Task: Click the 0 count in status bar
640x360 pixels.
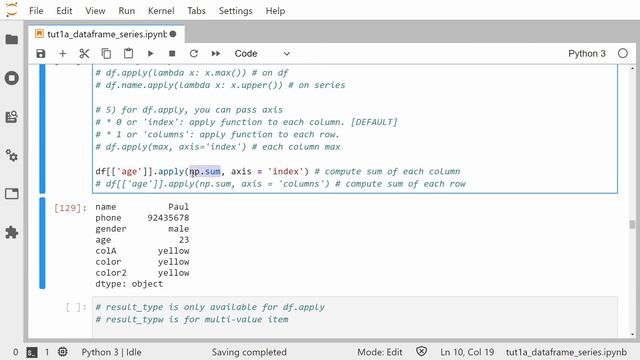Action: (x=16, y=352)
